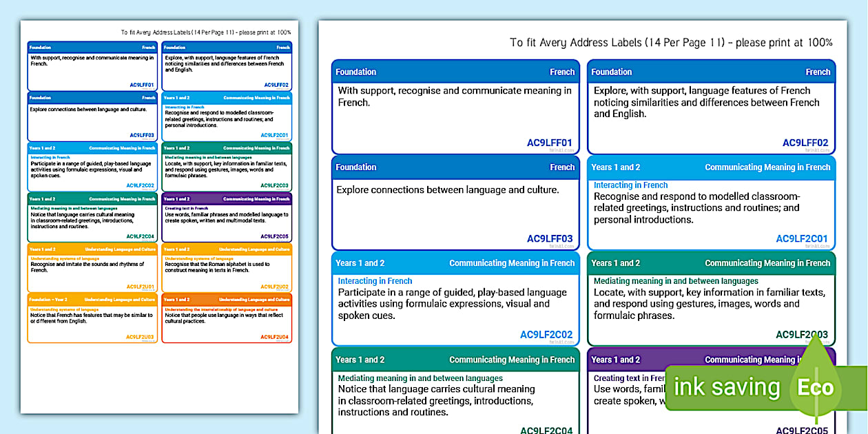
Task: Click 'French' header of large AC9LFF02 card
Action: pos(818,72)
